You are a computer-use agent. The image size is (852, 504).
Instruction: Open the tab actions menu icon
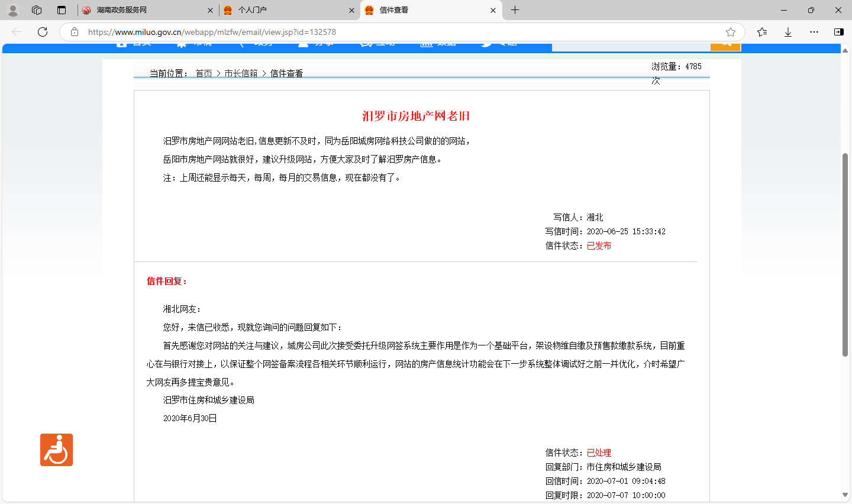(62, 10)
